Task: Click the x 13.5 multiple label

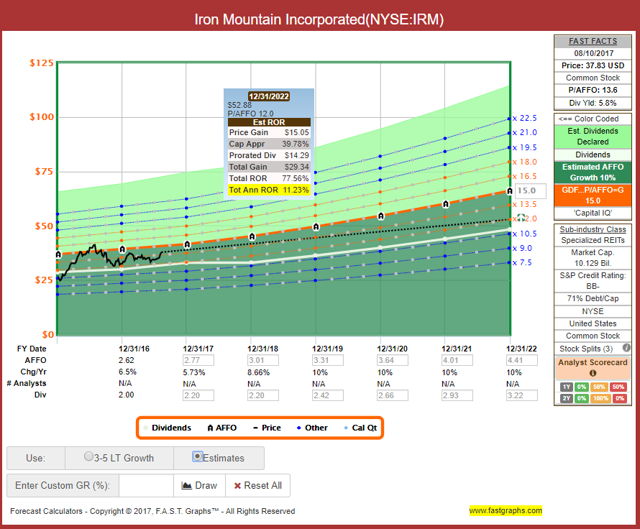Action: point(524,204)
